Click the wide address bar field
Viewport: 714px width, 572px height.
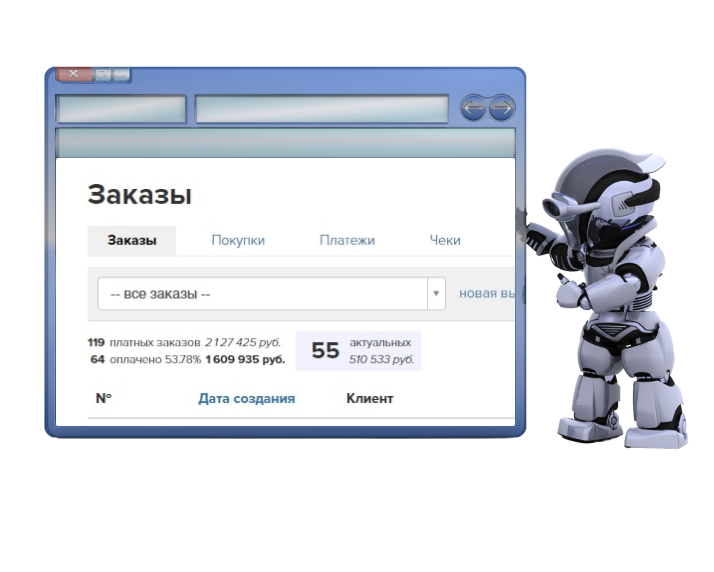[x=322, y=109]
